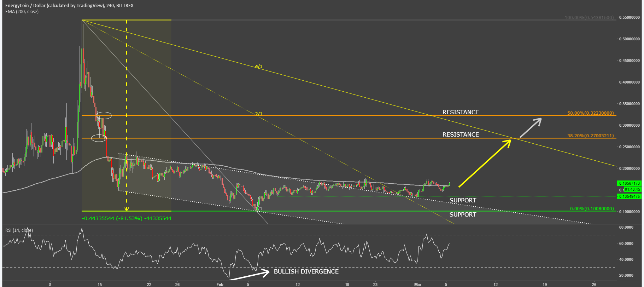Select the RSI (14, close) indicator label

coord(19,230)
